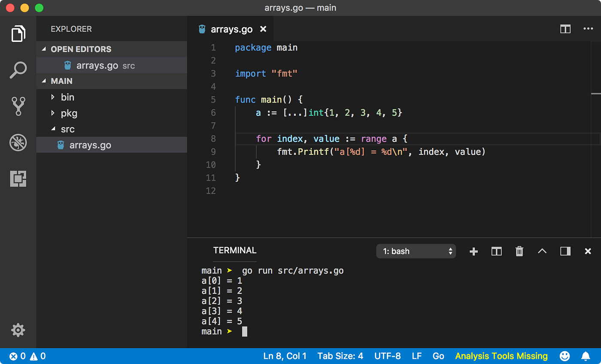Open the Source Control view
This screenshot has width=601, height=364.
coord(18,106)
